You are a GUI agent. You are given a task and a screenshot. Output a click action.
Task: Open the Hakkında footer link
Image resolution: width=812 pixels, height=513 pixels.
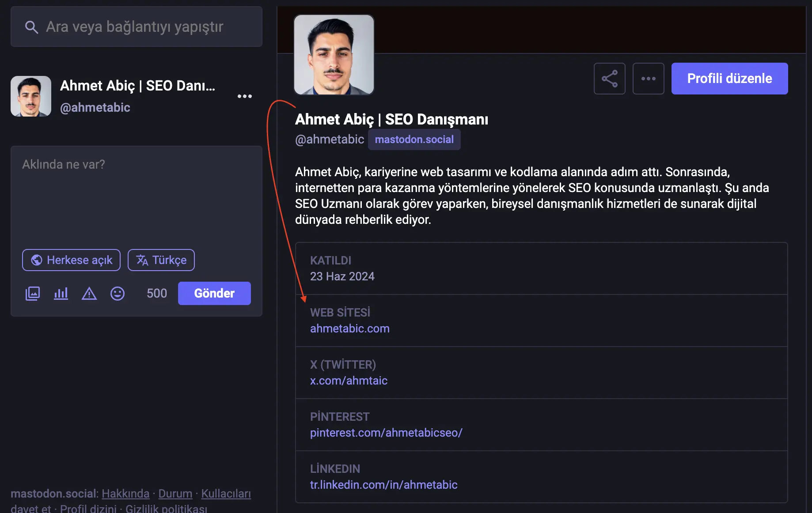125,494
